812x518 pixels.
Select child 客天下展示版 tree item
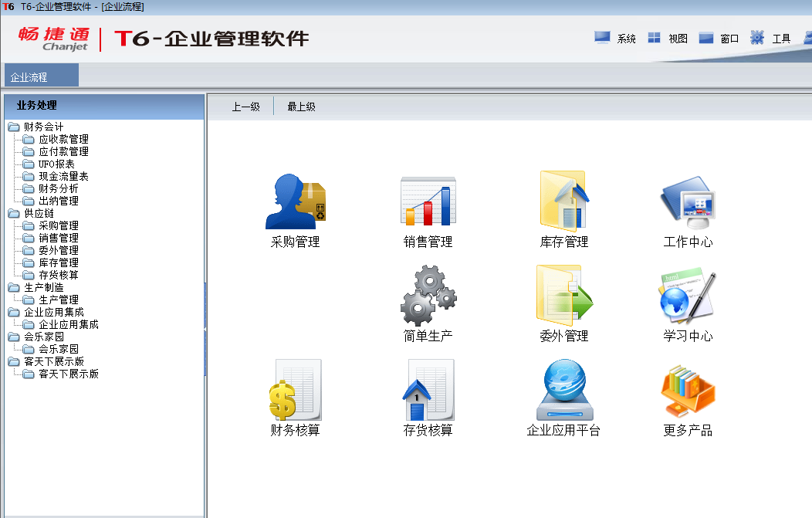point(69,374)
